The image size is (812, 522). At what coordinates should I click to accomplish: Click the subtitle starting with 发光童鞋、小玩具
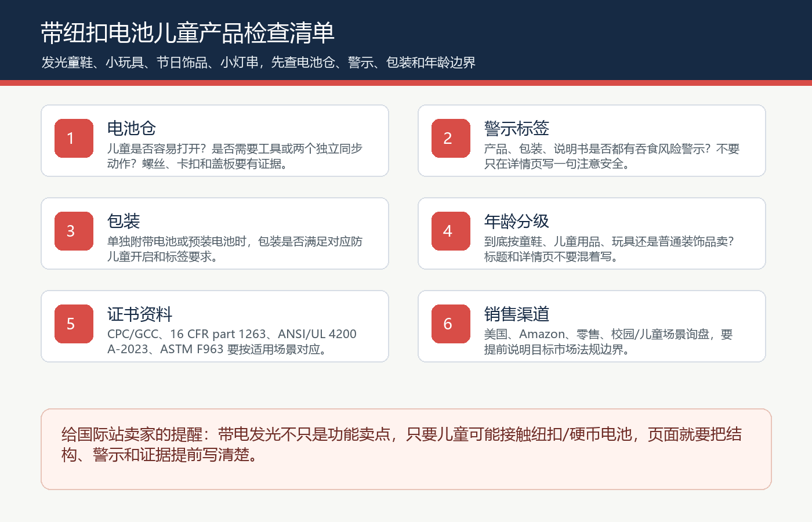pyautogui.click(x=259, y=63)
